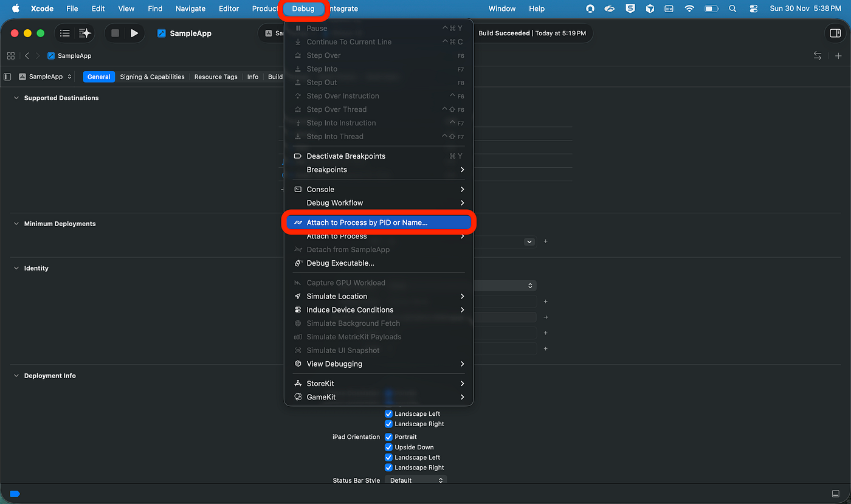Switch to the Info tab
The width and height of the screenshot is (851, 504).
(253, 77)
